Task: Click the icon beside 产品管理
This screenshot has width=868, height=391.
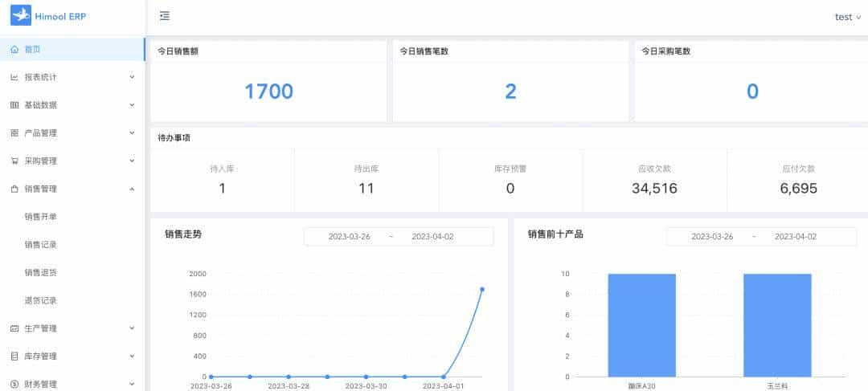Action: click(x=15, y=133)
